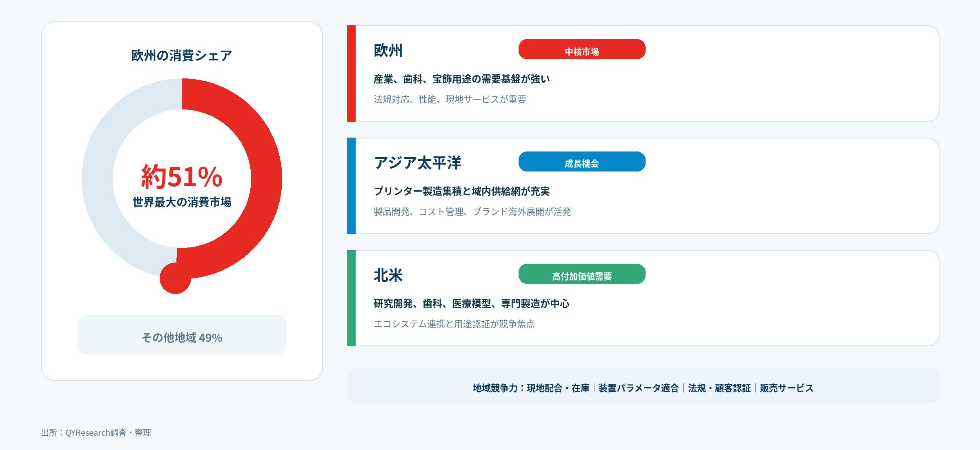This screenshot has height=450, width=980.
Task: Click 法規対応、性能、現地サービスが重要 text
Action: (x=450, y=99)
